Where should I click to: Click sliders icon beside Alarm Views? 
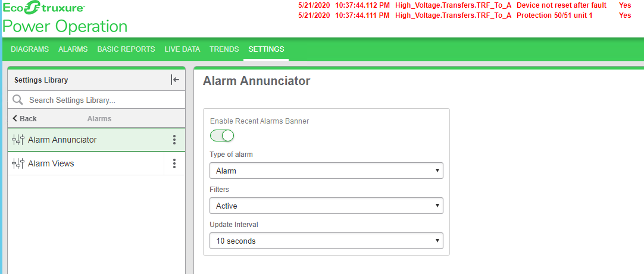pos(18,163)
